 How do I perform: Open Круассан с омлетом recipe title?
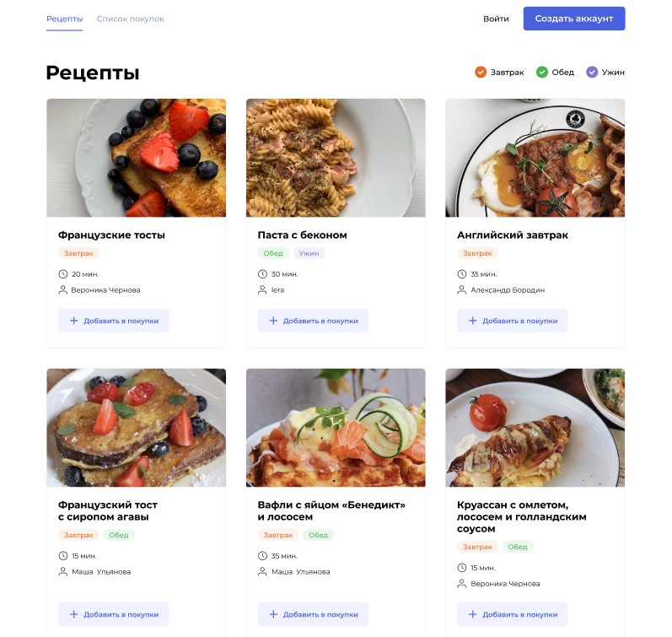(x=522, y=516)
